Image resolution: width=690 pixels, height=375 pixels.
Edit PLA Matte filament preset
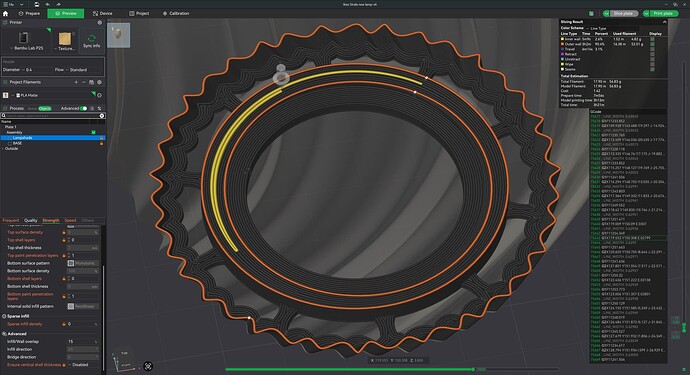[99, 95]
